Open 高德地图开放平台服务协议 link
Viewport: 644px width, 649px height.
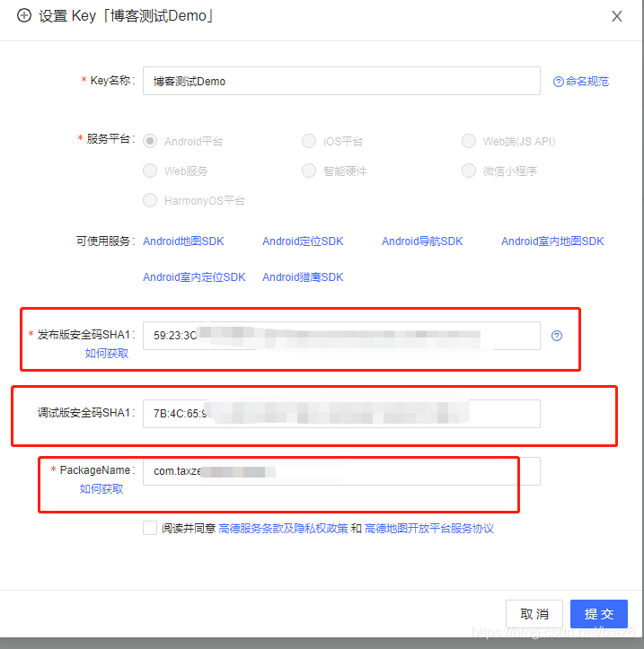coord(429,529)
